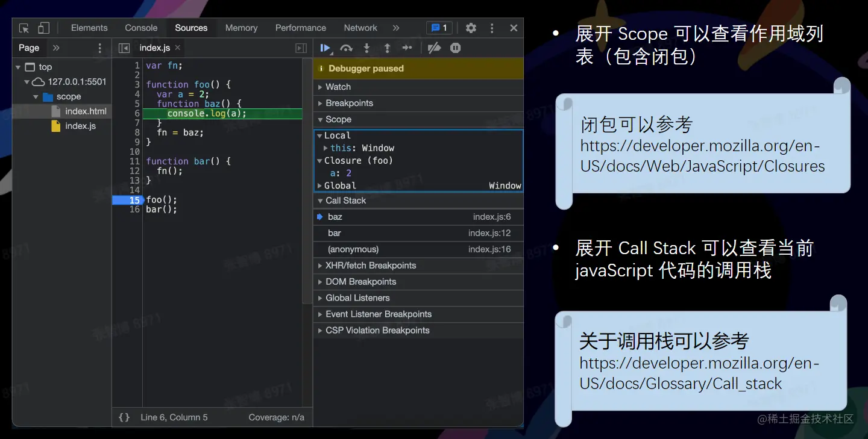Collapse the Scope section
The height and width of the screenshot is (439, 868).
pyautogui.click(x=418, y=119)
